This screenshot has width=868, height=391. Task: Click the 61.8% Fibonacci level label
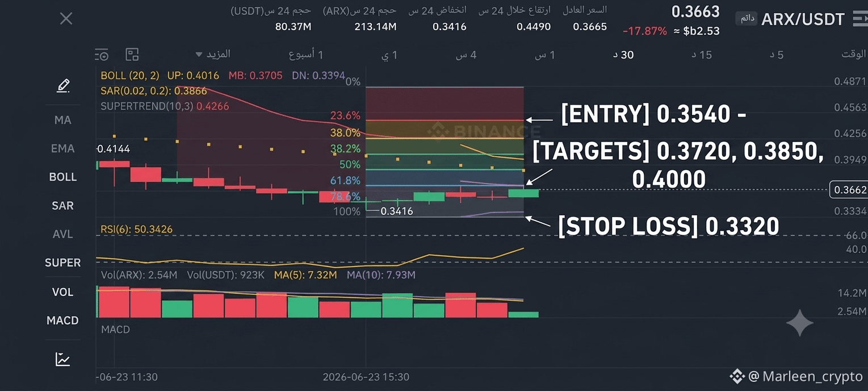345,181
